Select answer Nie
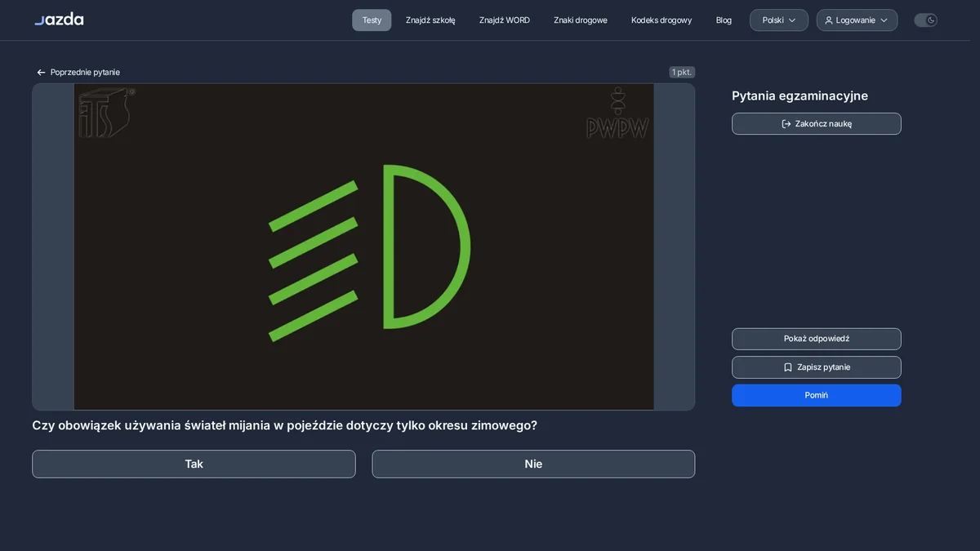This screenshot has width=980, height=551. [x=533, y=464]
